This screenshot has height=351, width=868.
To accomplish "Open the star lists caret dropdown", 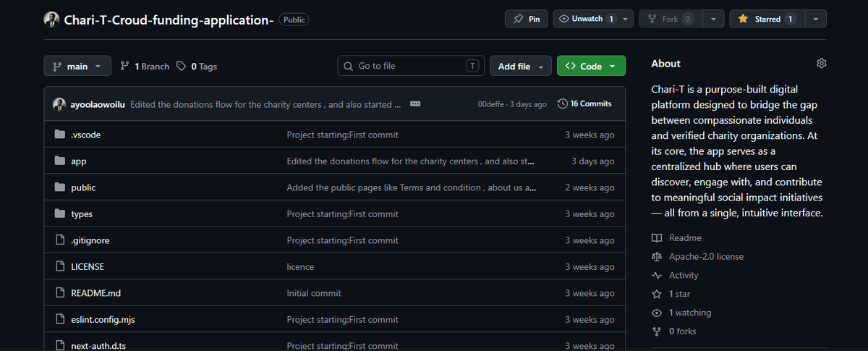I will (815, 20).
